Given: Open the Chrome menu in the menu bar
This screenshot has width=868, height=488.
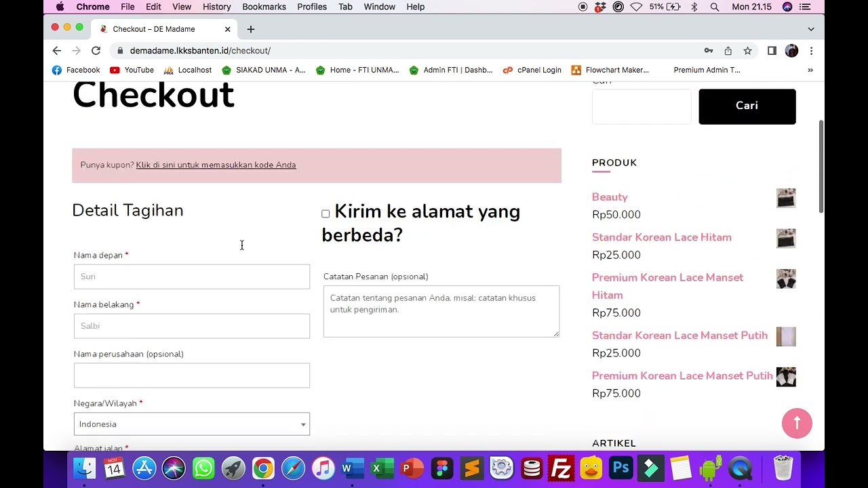Looking at the screenshot, I should click(x=93, y=7).
